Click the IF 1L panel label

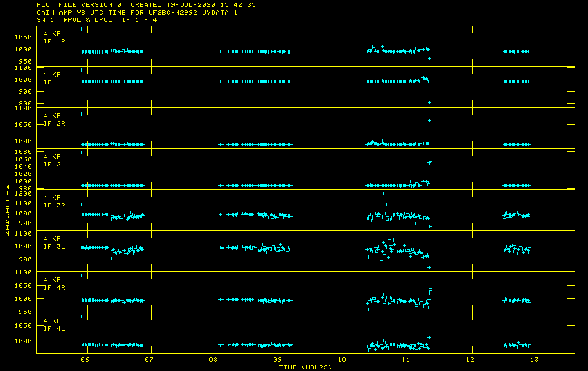pyautogui.click(x=54, y=82)
